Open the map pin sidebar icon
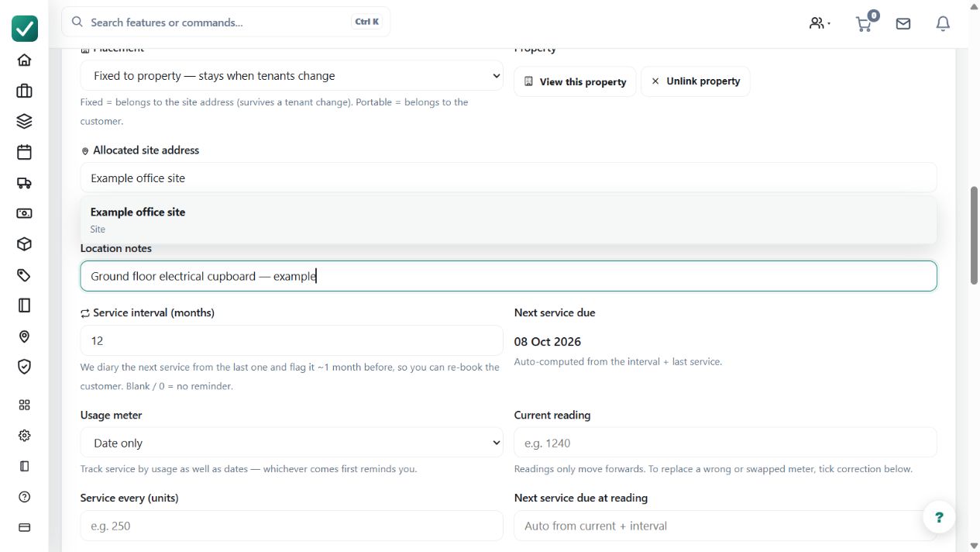 [x=24, y=336]
